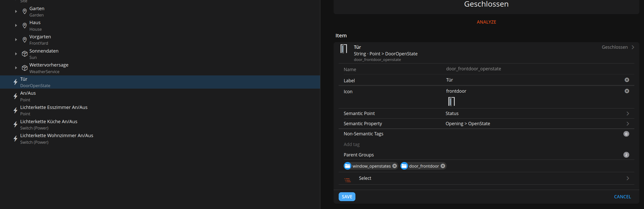Click the Sonnendaten cube icon

click(x=25, y=54)
